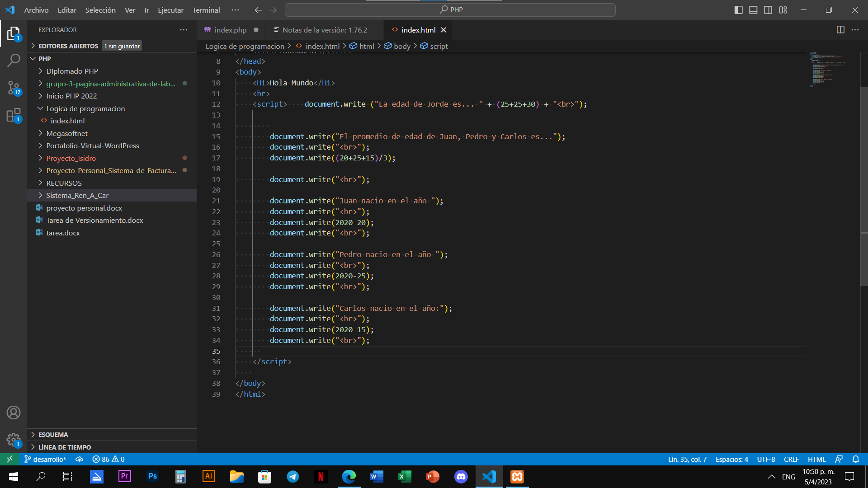Click the feedback icon in status bar
This screenshot has width=868, height=488.
pos(839,459)
